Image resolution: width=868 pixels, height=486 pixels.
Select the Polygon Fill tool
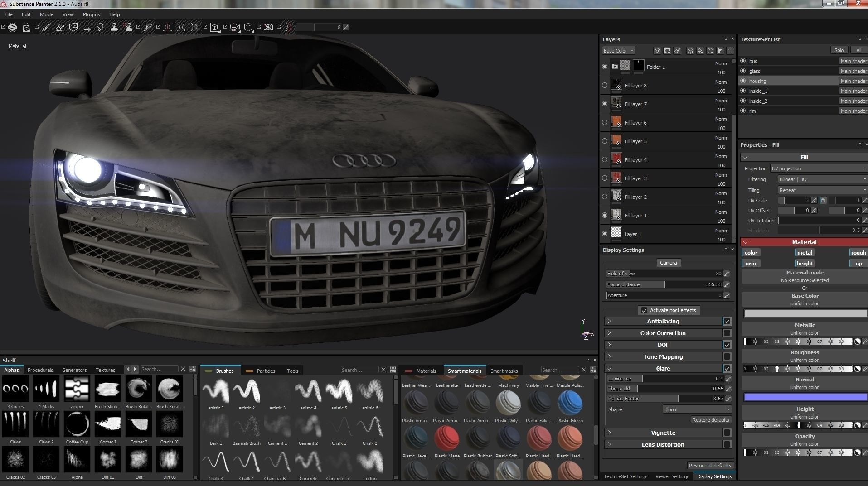(x=87, y=27)
